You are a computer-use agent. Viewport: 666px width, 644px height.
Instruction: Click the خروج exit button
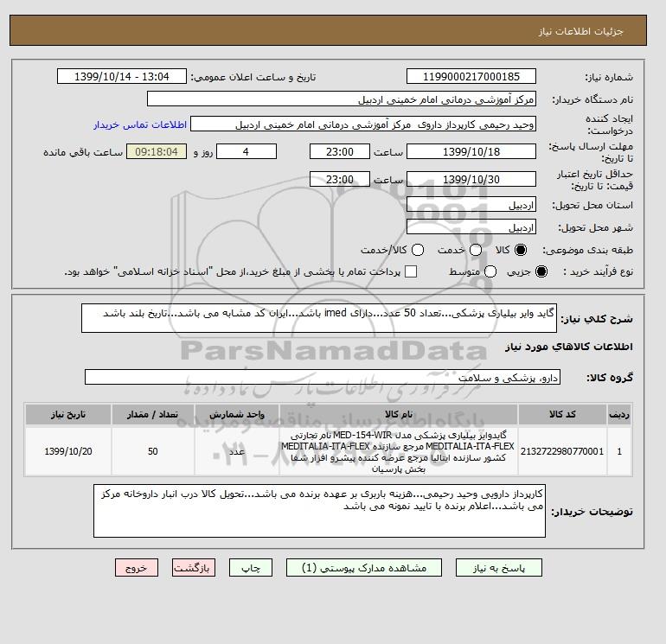137,568
